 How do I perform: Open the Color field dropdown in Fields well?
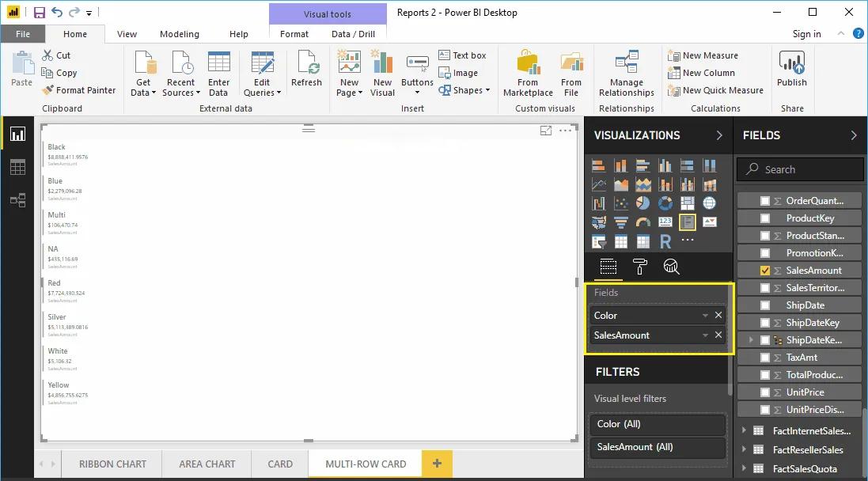[704, 315]
